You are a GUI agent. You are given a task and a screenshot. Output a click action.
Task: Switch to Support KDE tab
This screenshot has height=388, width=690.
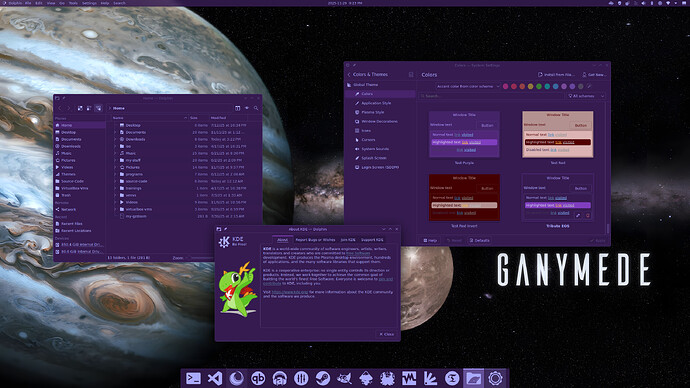[372, 240]
